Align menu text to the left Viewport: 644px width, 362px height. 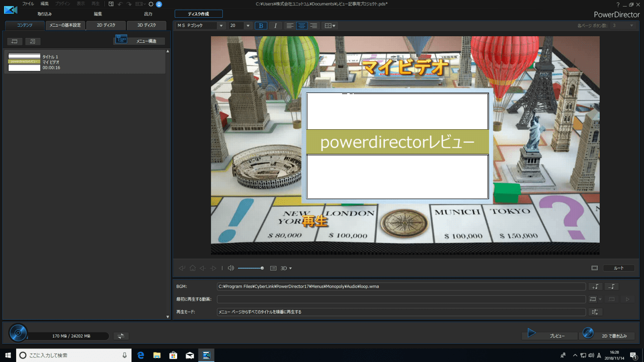[x=290, y=26]
